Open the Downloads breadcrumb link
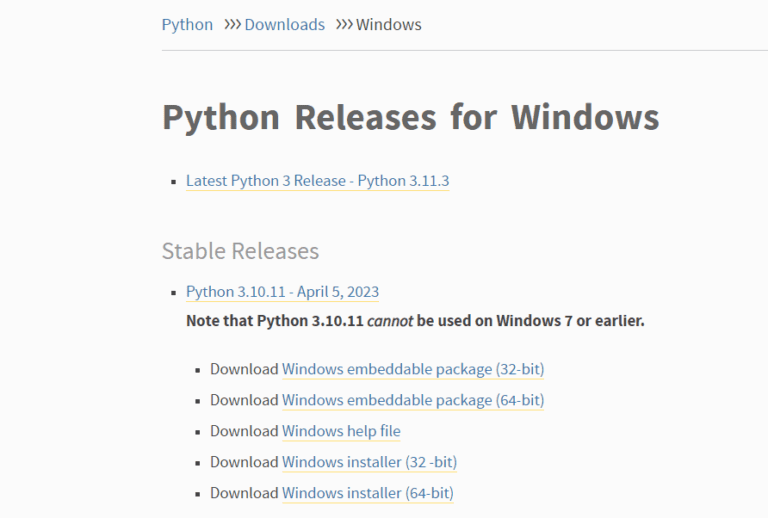 tap(284, 24)
